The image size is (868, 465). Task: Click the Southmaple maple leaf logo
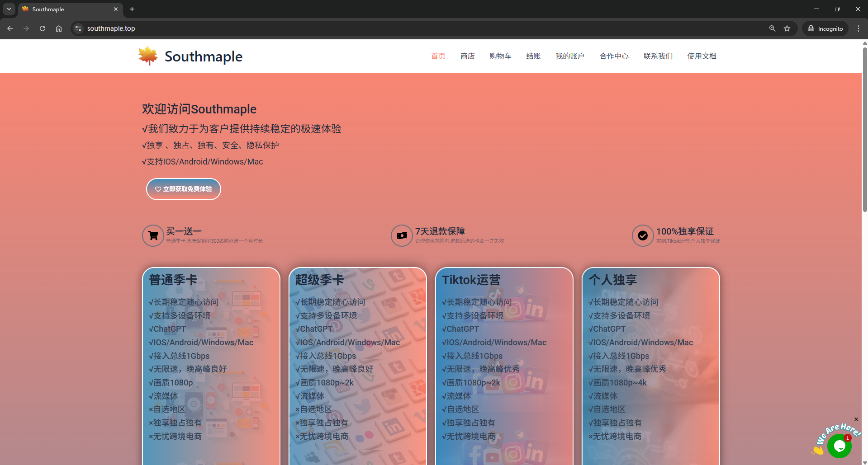147,55
